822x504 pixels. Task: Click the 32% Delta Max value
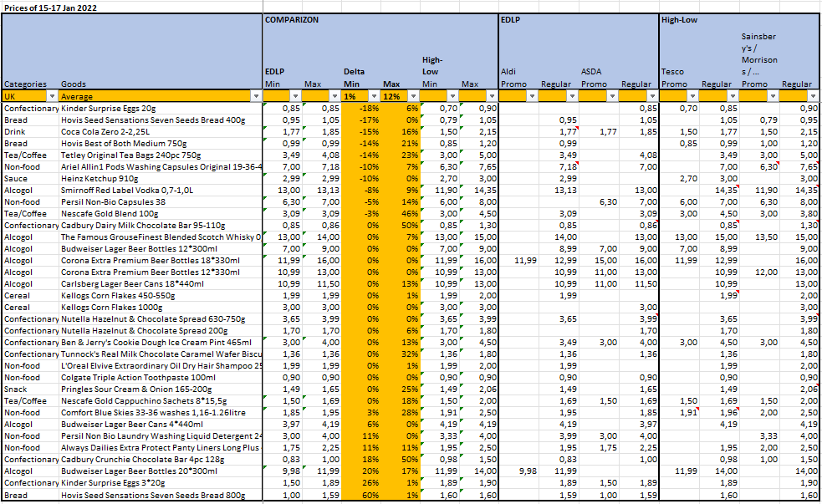tap(410, 354)
